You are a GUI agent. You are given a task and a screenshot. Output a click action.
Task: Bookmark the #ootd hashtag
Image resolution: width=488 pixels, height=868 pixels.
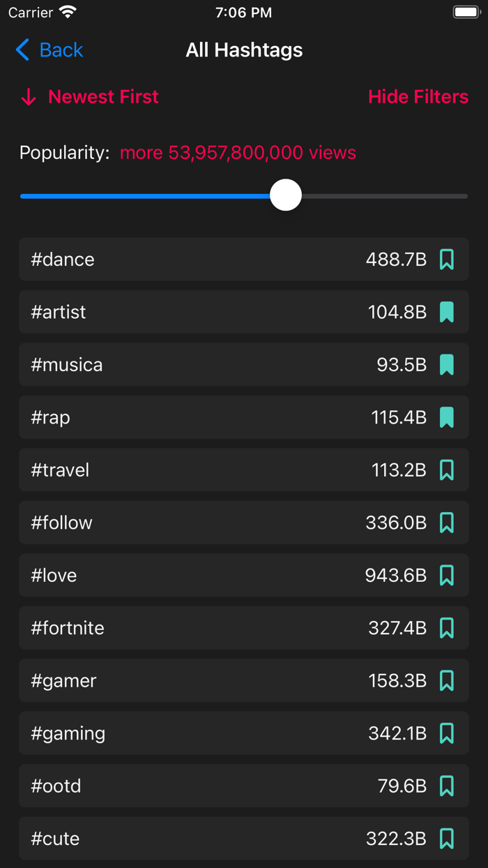coord(447,786)
